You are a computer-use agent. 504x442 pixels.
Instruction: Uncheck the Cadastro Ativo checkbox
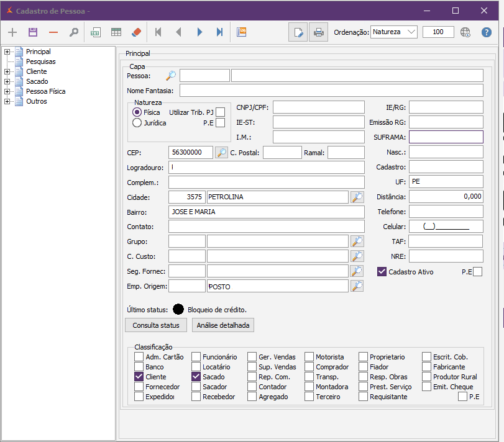[382, 272]
